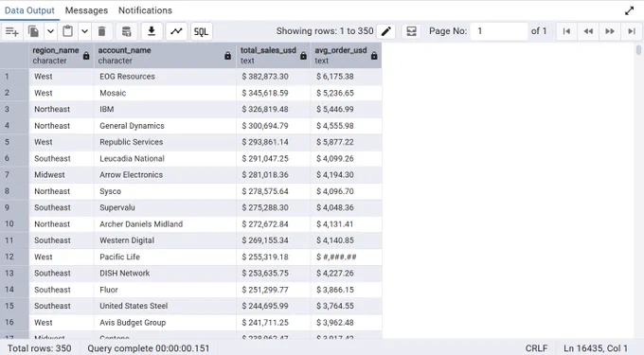This screenshot has width=644, height=355.
Task: Click lock icon in account_name header
Action: 228,56
